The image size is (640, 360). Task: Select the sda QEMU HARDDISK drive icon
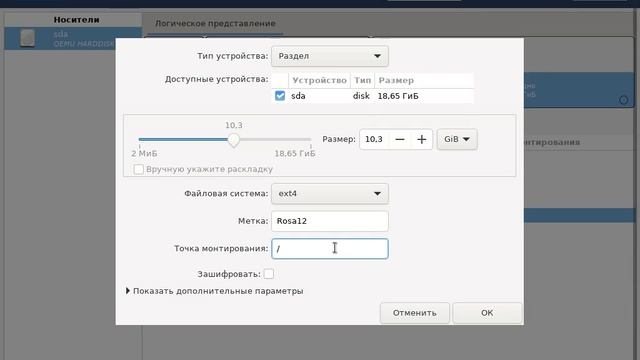[x=27, y=38]
